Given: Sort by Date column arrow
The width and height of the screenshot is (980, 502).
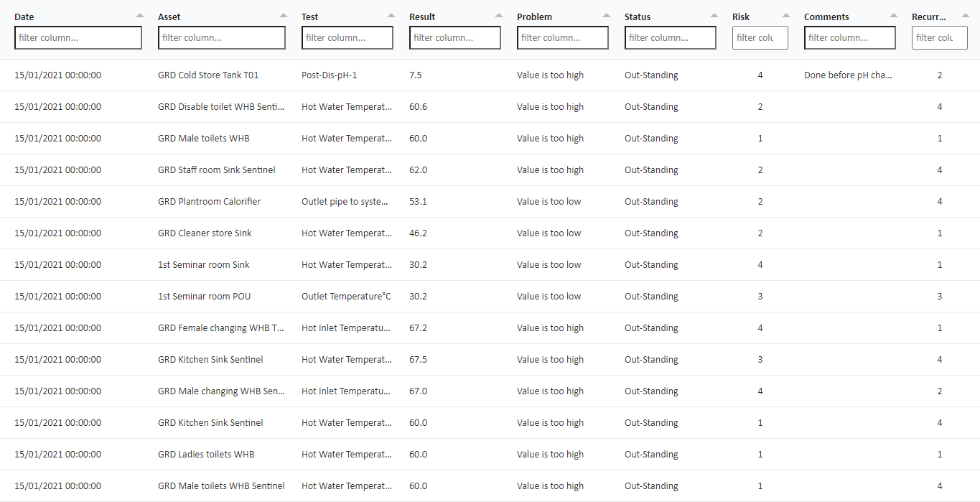Looking at the screenshot, I should tap(139, 15).
